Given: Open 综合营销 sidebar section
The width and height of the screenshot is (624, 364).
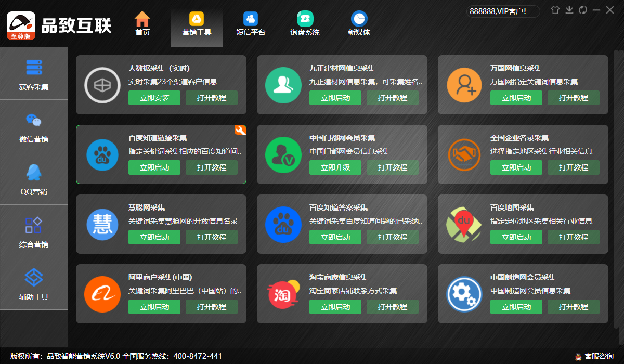Looking at the screenshot, I should [x=34, y=231].
